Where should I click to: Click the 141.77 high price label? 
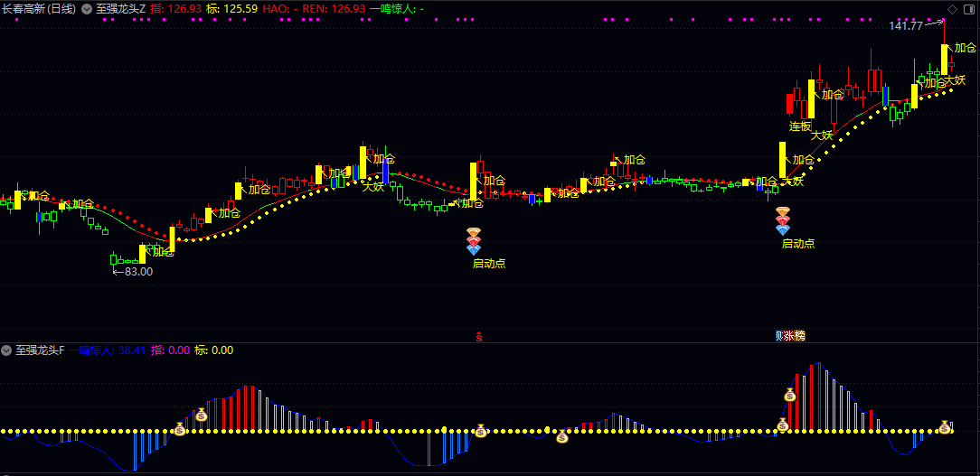(906, 25)
